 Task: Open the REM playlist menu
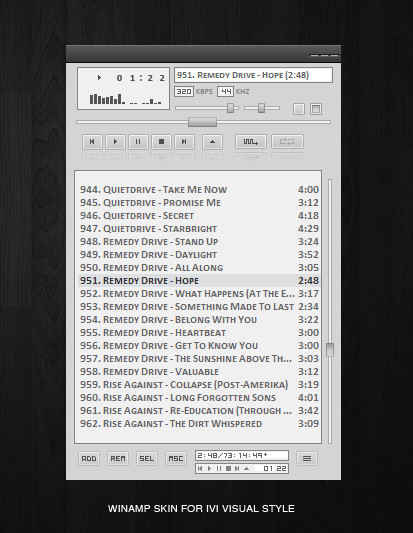(x=118, y=458)
